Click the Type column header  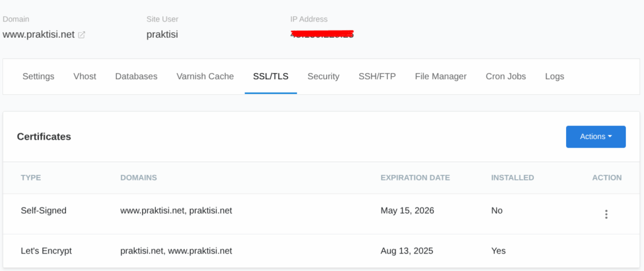31,178
